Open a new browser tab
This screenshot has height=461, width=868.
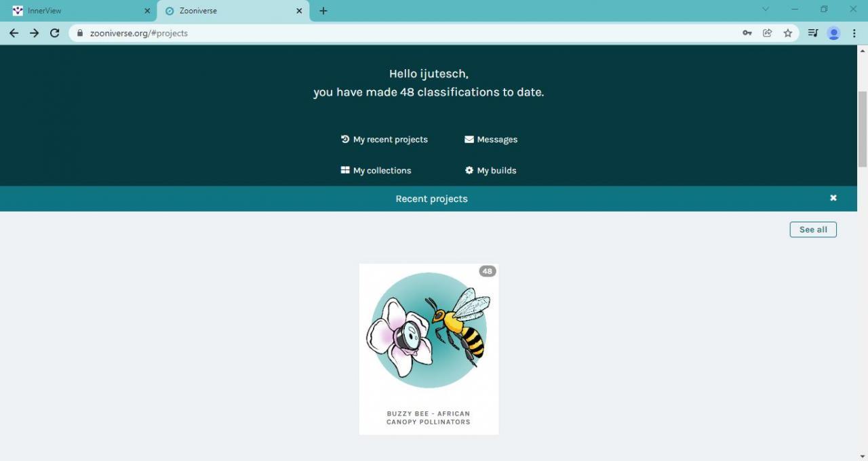(323, 11)
